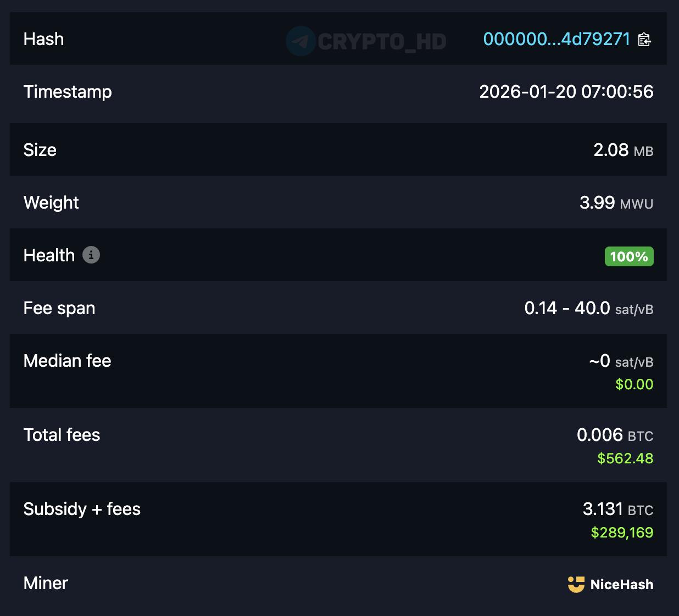Click the Telegram icon in the watermark
Image resolution: width=679 pixels, height=616 pixels.
pos(300,41)
